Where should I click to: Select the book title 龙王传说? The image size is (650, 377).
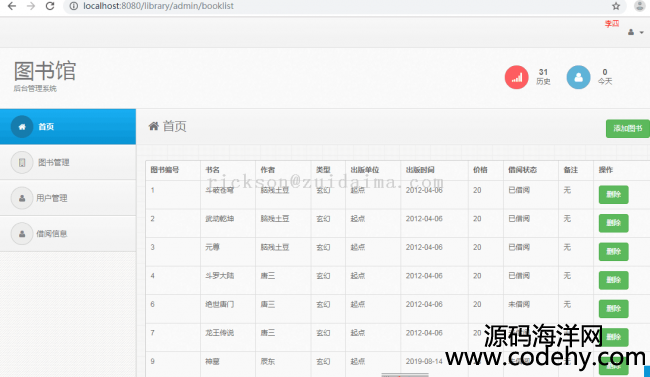tap(220, 333)
